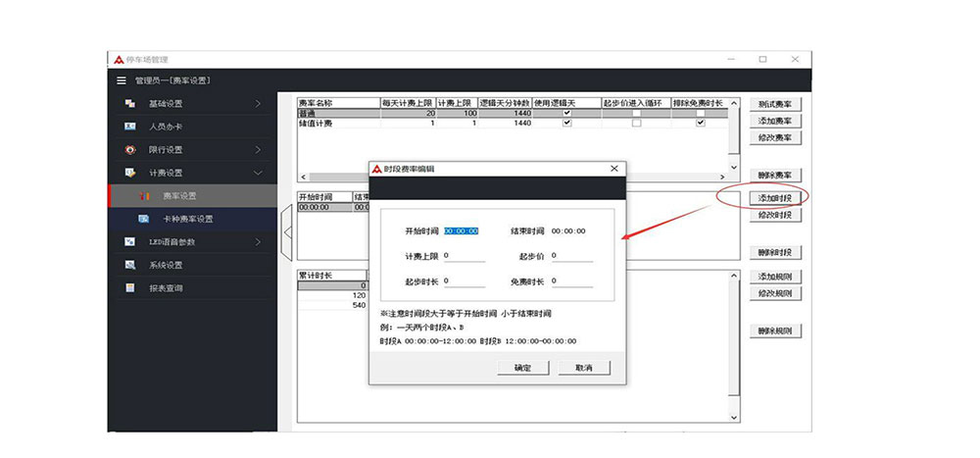
Task: Click the 基础设置 sidebar icon
Action: click(x=129, y=104)
